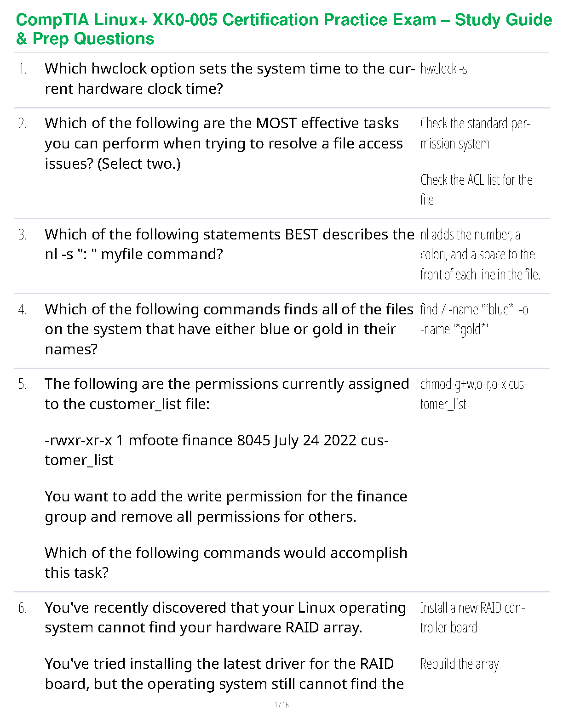Screen dimensions: 563x728
Task: Click question number 1 marker
Action: tap(23, 69)
